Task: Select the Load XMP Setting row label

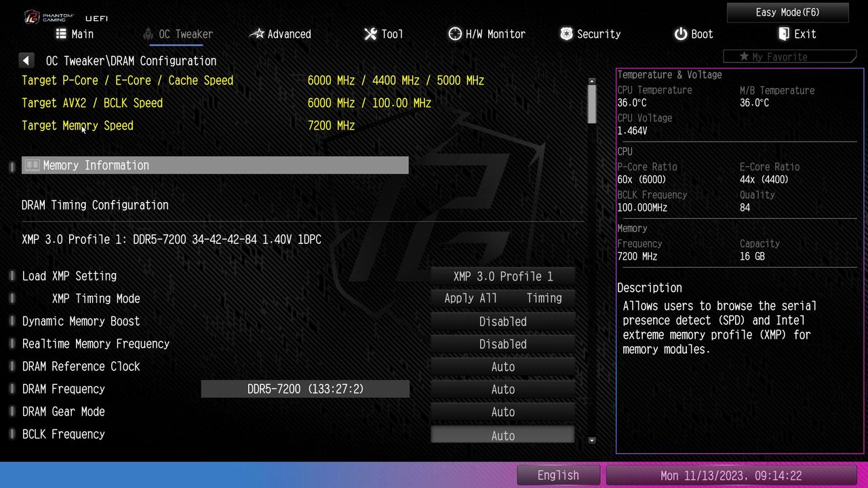Action: [69, 276]
